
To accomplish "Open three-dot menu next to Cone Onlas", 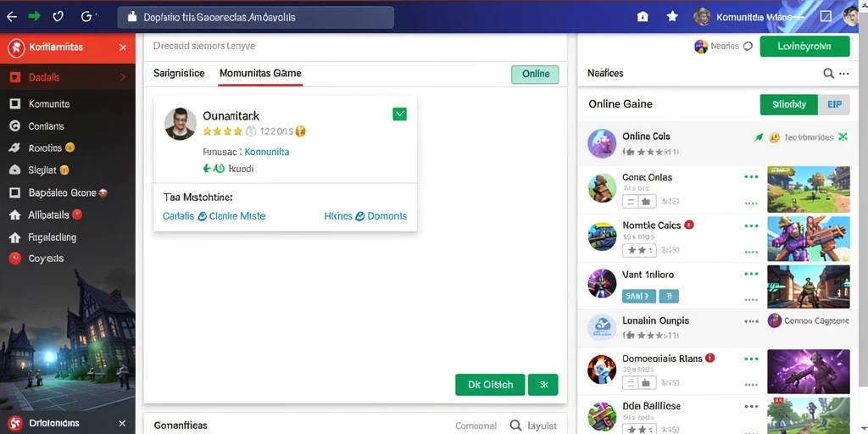I will (x=751, y=177).
